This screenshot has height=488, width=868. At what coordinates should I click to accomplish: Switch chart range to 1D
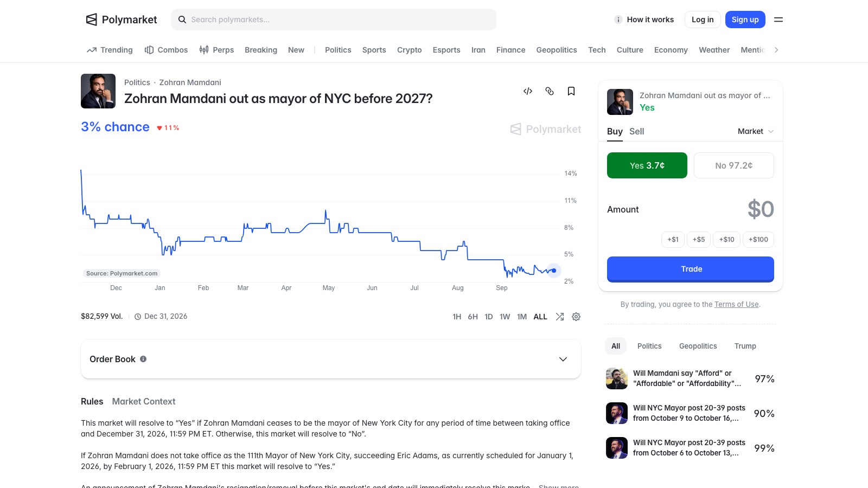pyautogui.click(x=489, y=317)
